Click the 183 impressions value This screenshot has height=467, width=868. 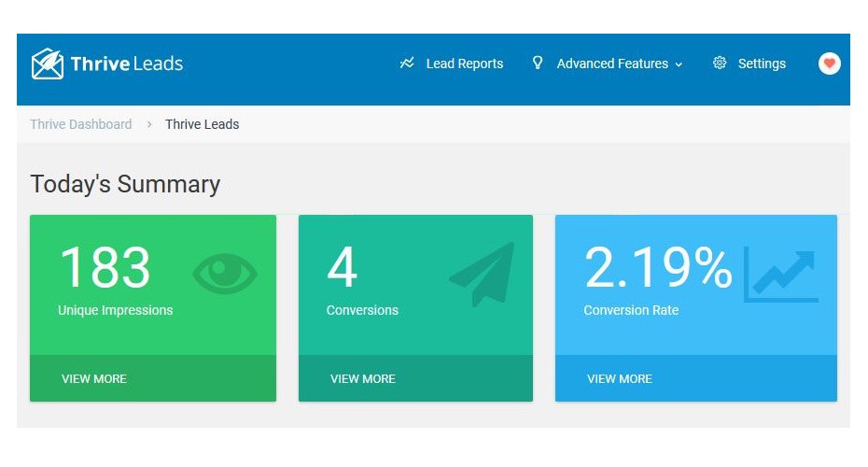coord(105,268)
